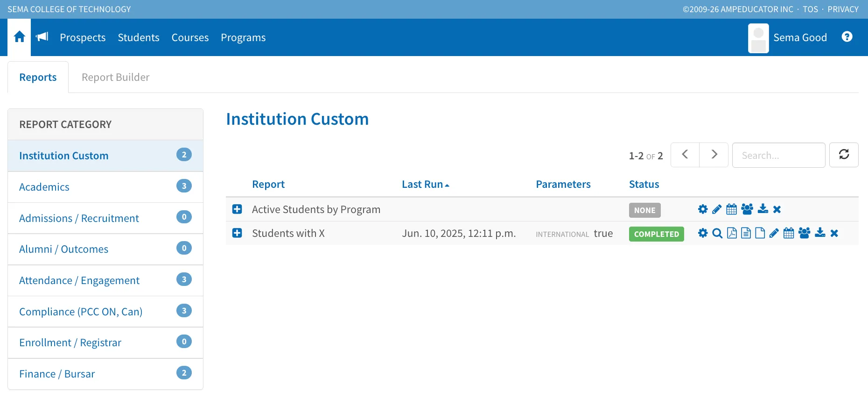Switch to the Report Builder tab
868x399 pixels.
(x=116, y=77)
